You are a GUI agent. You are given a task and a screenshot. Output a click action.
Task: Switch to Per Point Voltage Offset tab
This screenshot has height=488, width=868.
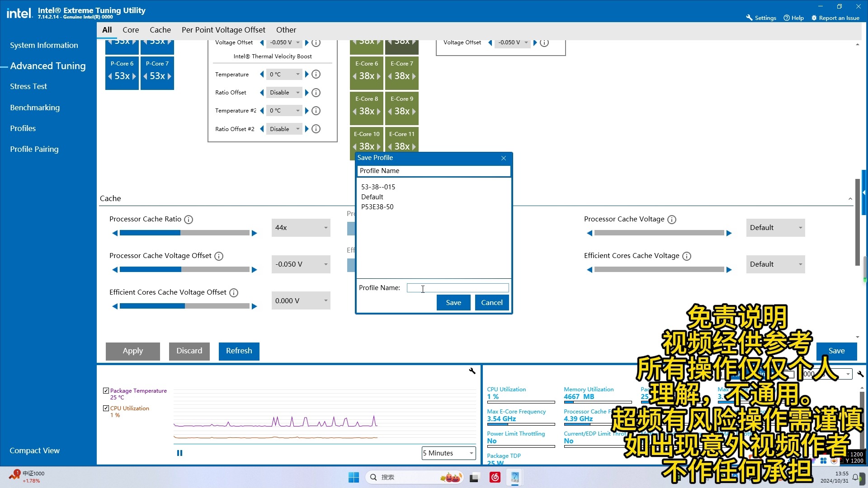pos(223,30)
